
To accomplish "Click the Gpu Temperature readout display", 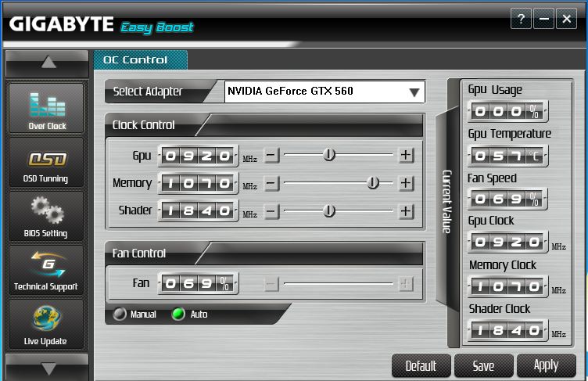I will 508,156.
